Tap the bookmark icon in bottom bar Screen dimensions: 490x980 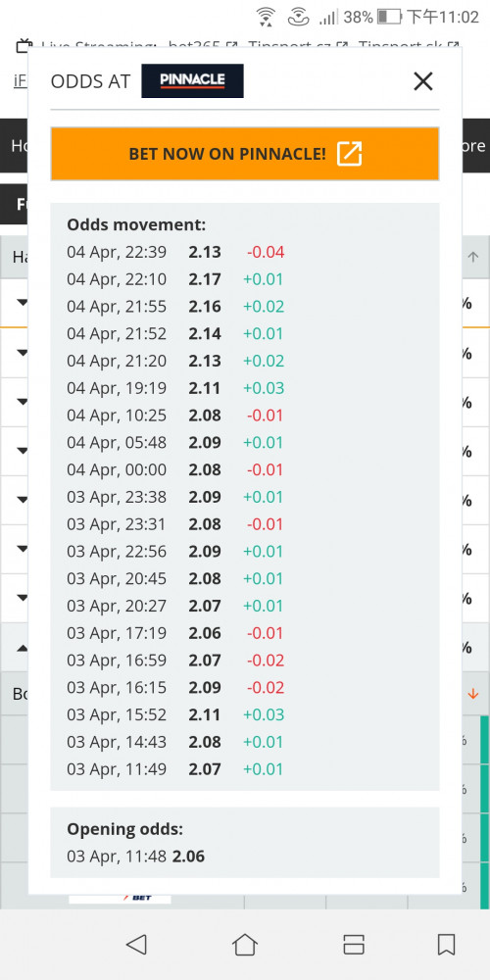tap(446, 945)
